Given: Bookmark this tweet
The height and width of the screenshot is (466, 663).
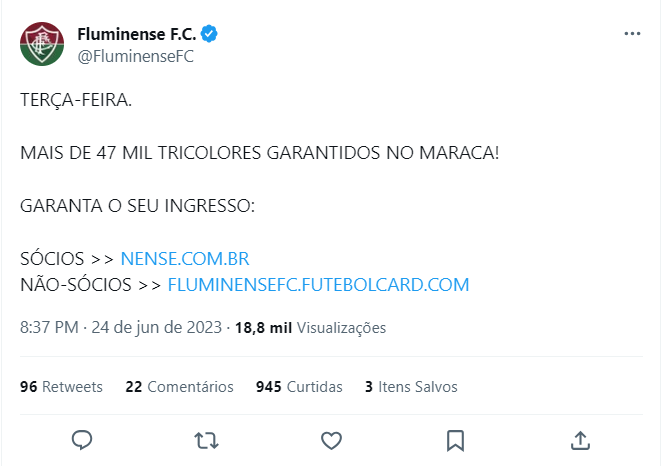Looking at the screenshot, I should [455, 441].
